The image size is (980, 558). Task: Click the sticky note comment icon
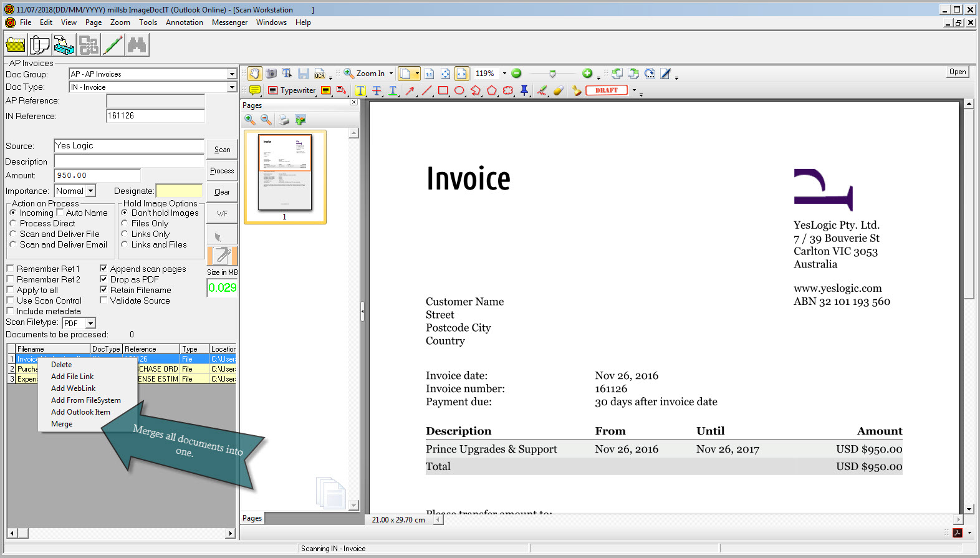[x=255, y=90]
